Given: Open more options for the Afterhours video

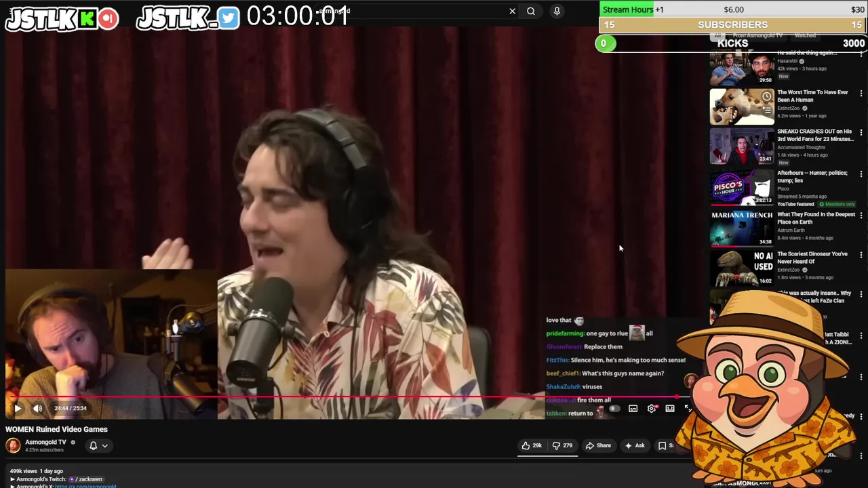Looking at the screenshot, I should (x=861, y=174).
